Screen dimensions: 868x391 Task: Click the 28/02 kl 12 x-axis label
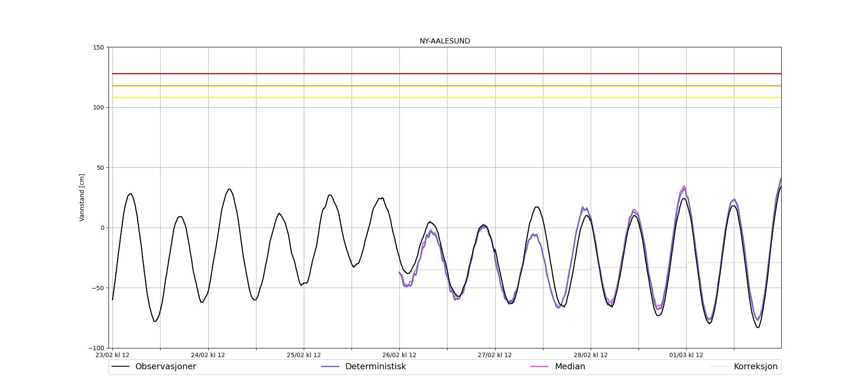(x=591, y=355)
